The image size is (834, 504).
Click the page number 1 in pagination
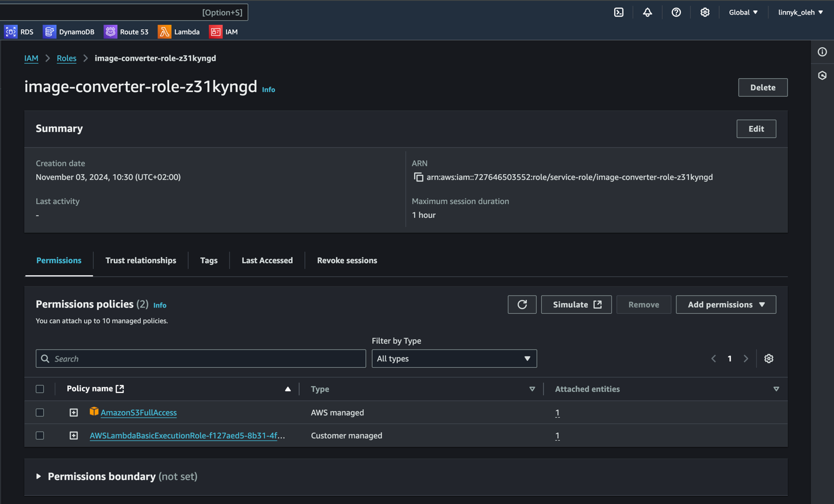[x=730, y=359]
